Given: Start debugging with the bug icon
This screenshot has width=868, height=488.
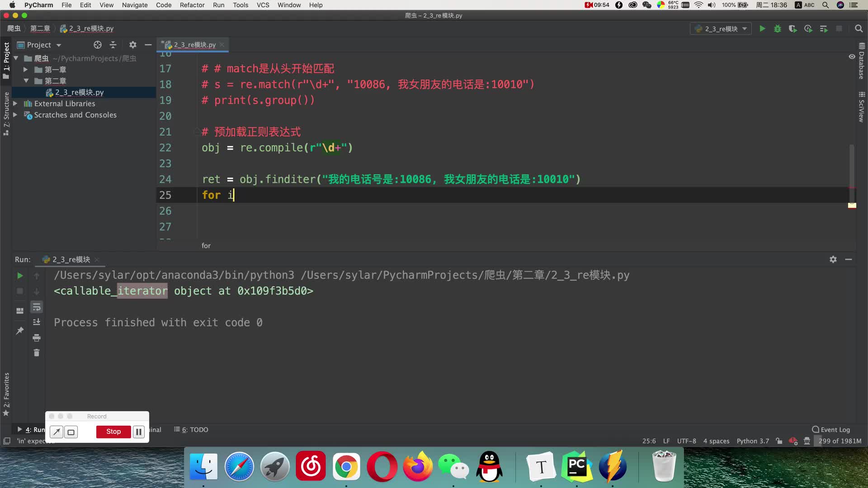Looking at the screenshot, I should (778, 29).
